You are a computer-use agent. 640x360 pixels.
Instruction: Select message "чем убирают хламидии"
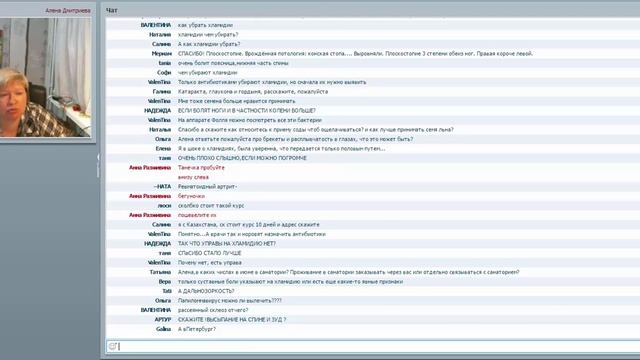pyautogui.click(x=207, y=73)
